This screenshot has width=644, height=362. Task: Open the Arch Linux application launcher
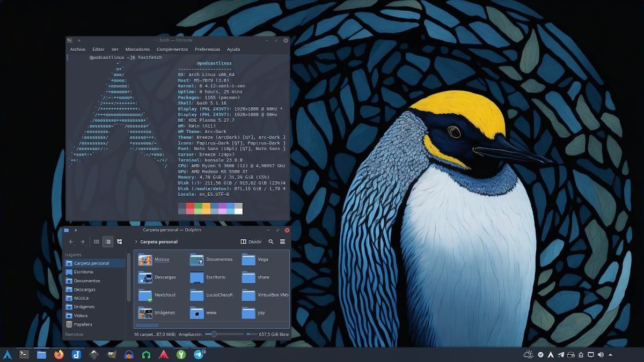8,354
